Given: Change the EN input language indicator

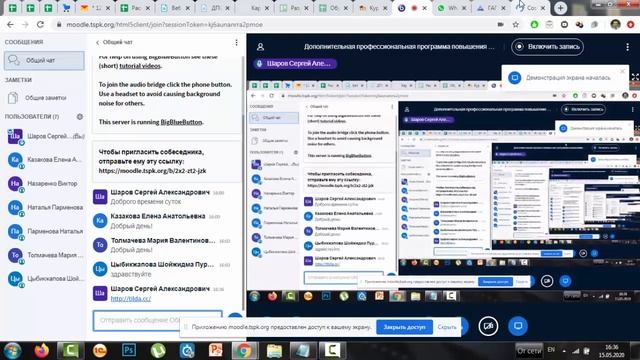Looking at the screenshot, I should (x=551, y=350).
